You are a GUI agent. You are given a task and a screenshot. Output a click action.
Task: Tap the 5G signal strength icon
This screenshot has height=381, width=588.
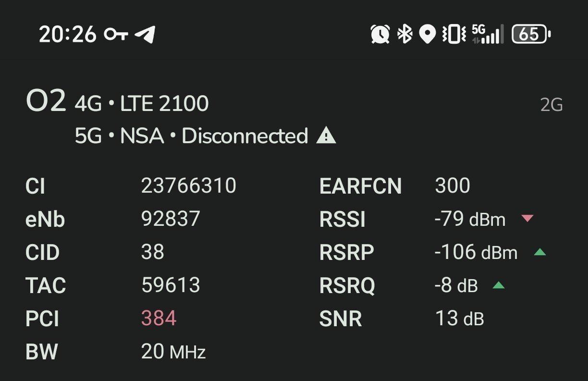coord(488,34)
